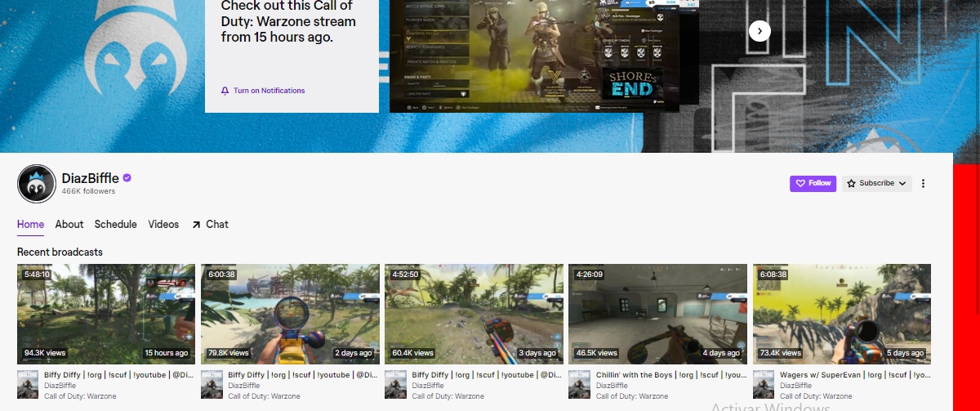
Task: Open the Subscribe dropdown button
Action: click(x=876, y=183)
